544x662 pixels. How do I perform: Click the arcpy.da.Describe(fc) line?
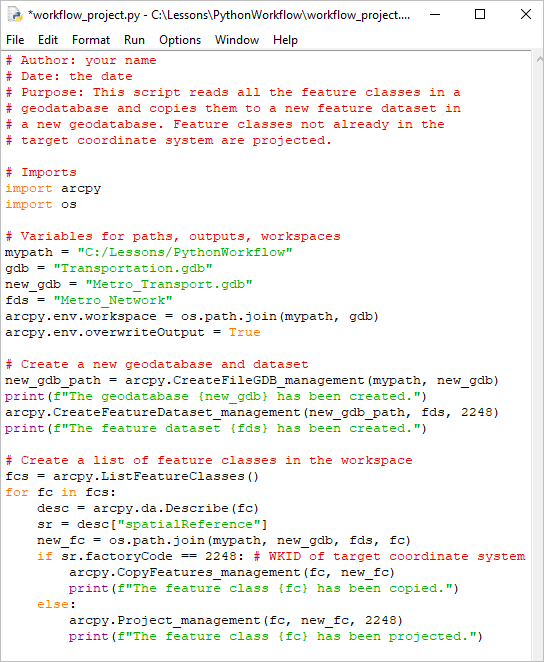[x=148, y=509]
